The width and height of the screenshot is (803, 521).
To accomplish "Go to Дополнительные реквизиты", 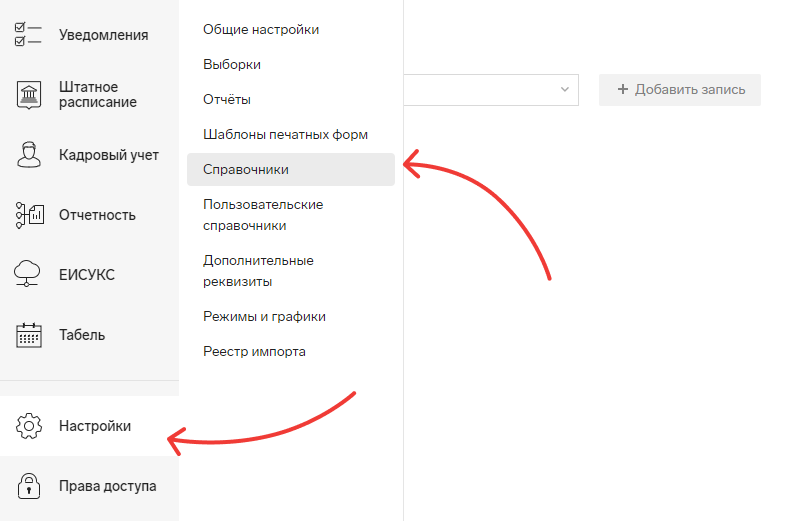I will click(x=258, y=270).
